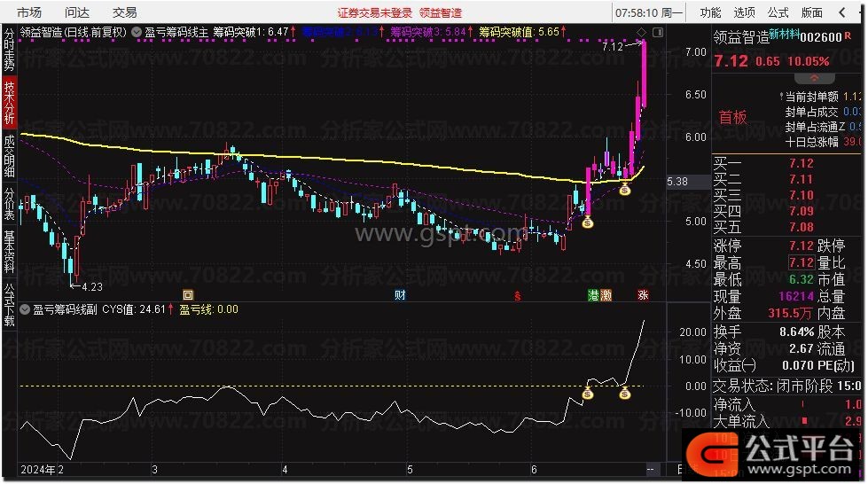
Task: Click the 买四 price 7.09
Action: tap(801, 211)
